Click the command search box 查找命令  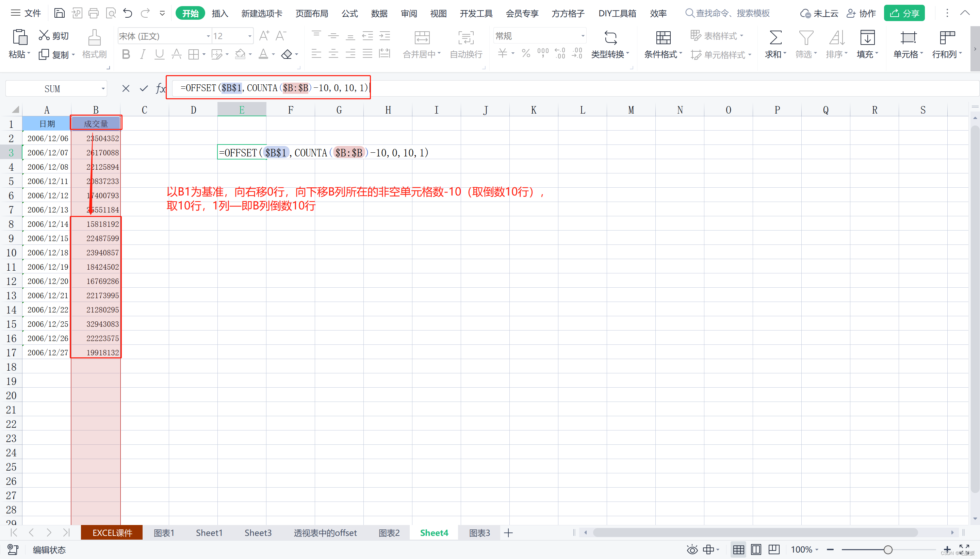pyautogui.click(x=728, y=14)
